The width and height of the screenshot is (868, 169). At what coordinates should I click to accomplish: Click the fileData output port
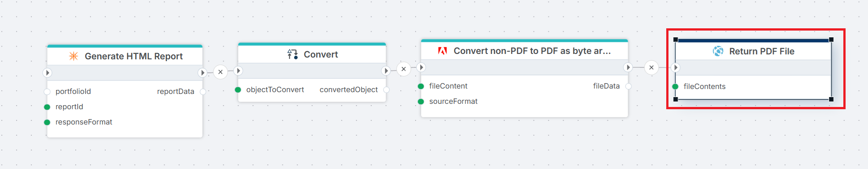[628, 86]
